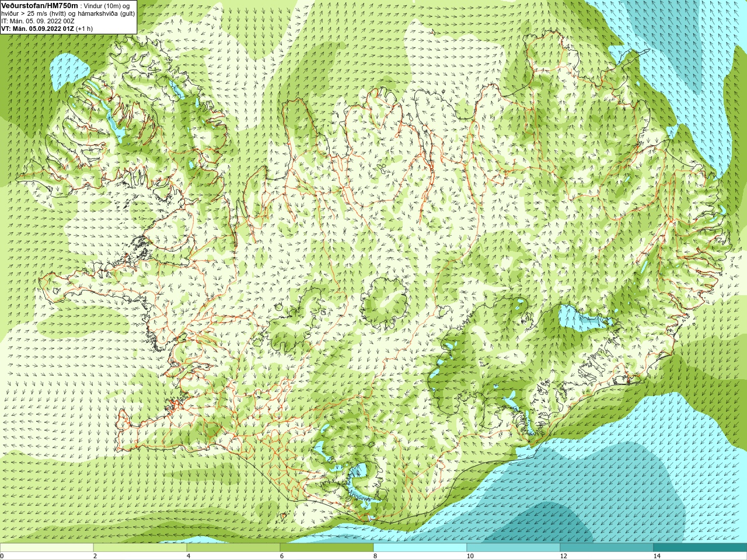Click the 8–10 m/s light cyan legend swatch
This screenshot has width=747, height=560.
[x=420, y=548]
